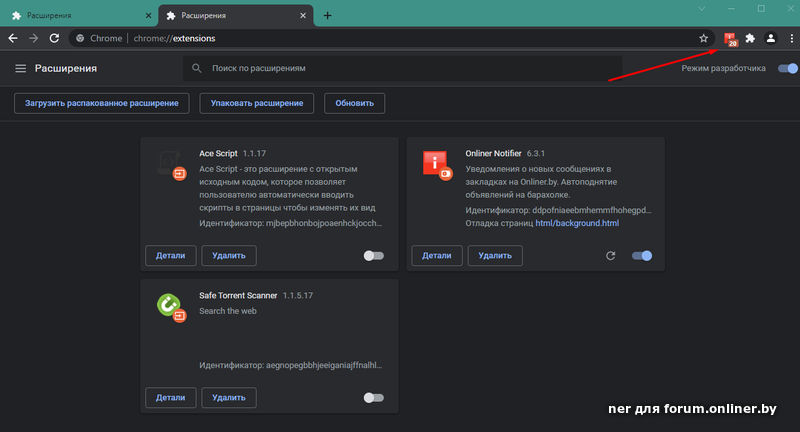Enable the Safe Torrent Scanner extension
The width and height of the screenshot is (800, 432).
(373, 398)
